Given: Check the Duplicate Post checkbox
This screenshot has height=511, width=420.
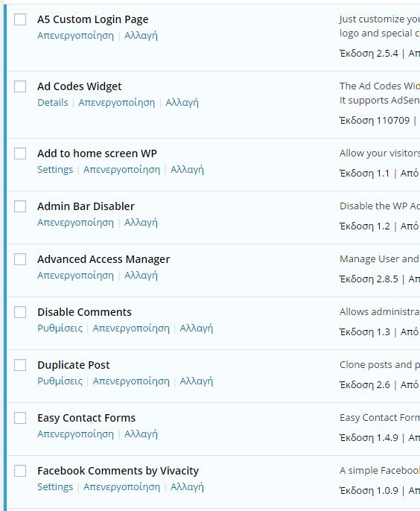Looking at the screenshot, I should (20, 365).
